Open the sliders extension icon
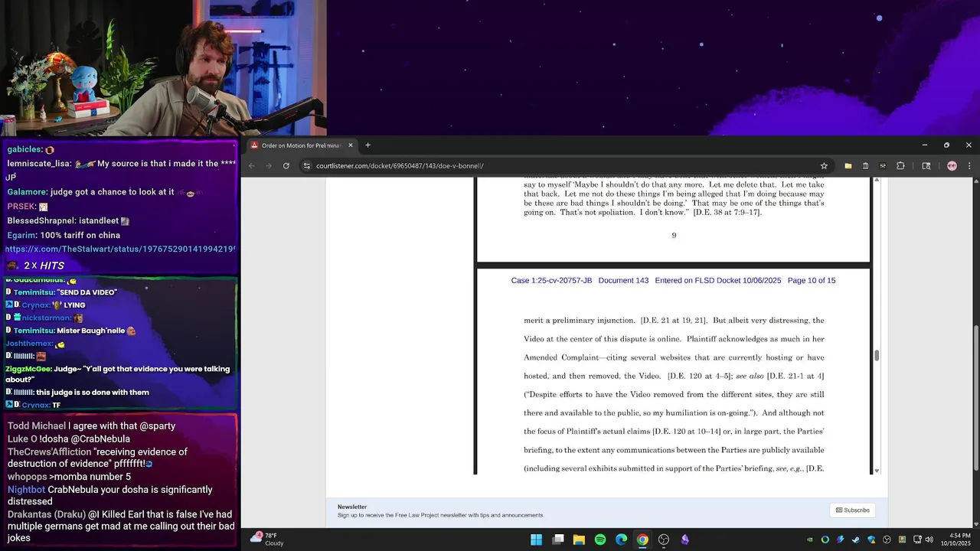The width and height of the screenshot is (980, 551). tap(883, 165)
